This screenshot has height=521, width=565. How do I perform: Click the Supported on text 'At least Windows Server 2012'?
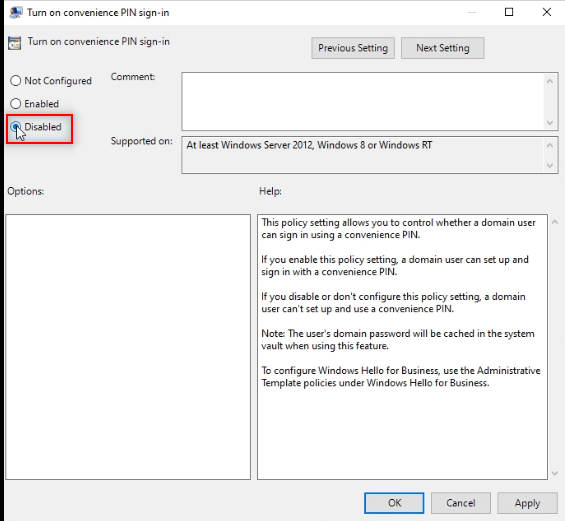(x=250, y=145)
